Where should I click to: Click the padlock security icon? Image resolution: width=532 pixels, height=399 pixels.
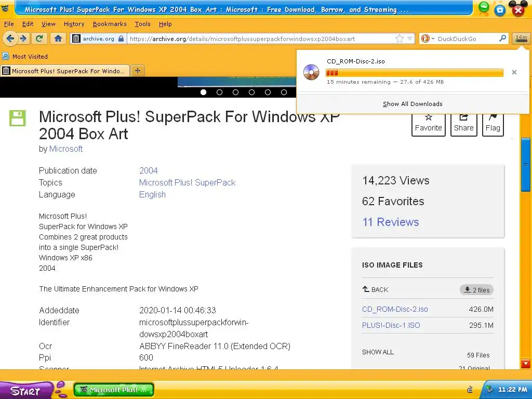(121, 38)
